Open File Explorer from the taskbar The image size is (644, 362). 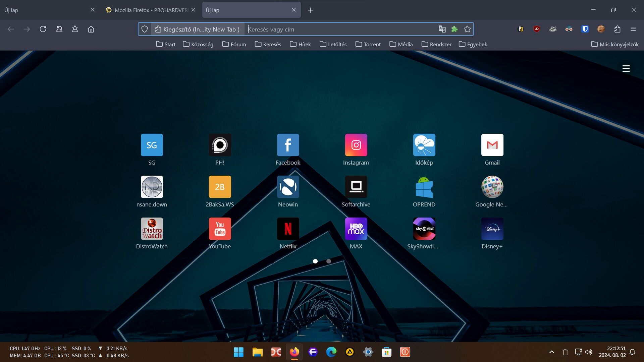point(257,352)
